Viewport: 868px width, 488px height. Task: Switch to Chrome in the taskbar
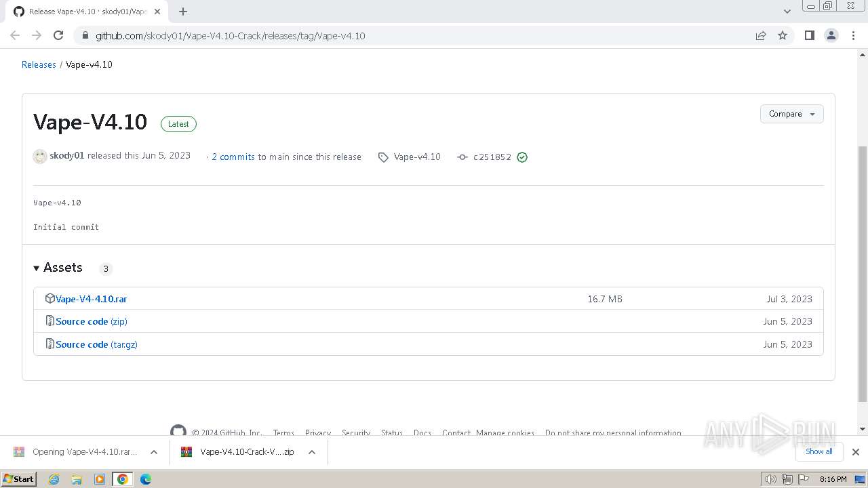click(x=123, y=479)
